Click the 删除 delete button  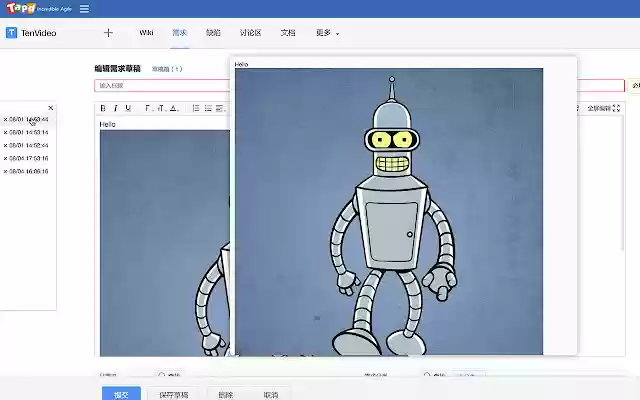225,394
